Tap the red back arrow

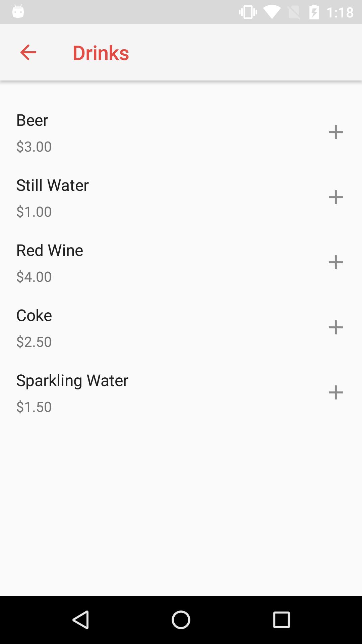(x=28, y=52)
